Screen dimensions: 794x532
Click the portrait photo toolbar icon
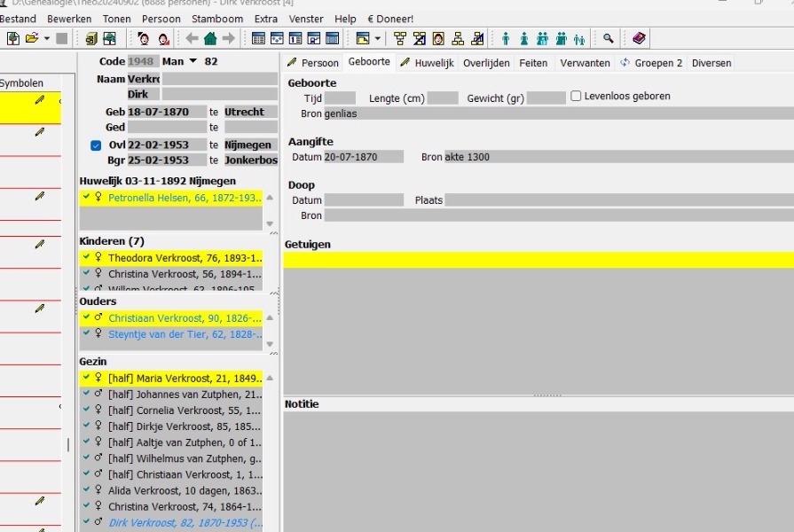coord(437,38)
